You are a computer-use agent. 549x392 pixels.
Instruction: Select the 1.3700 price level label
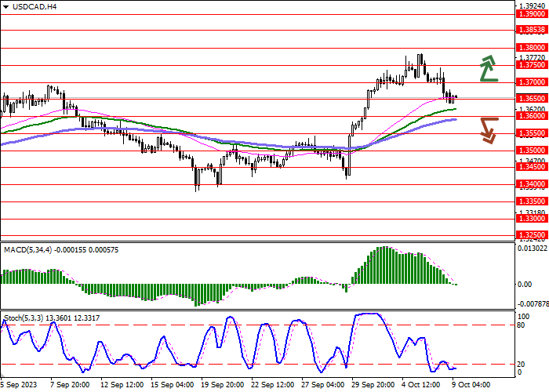[x=532, y=82]
